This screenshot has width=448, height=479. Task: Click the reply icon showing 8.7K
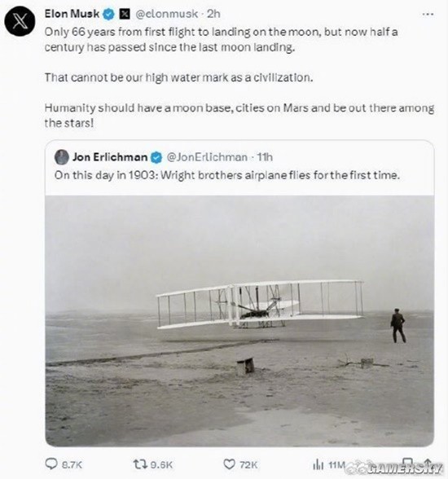tap(51, 464)
